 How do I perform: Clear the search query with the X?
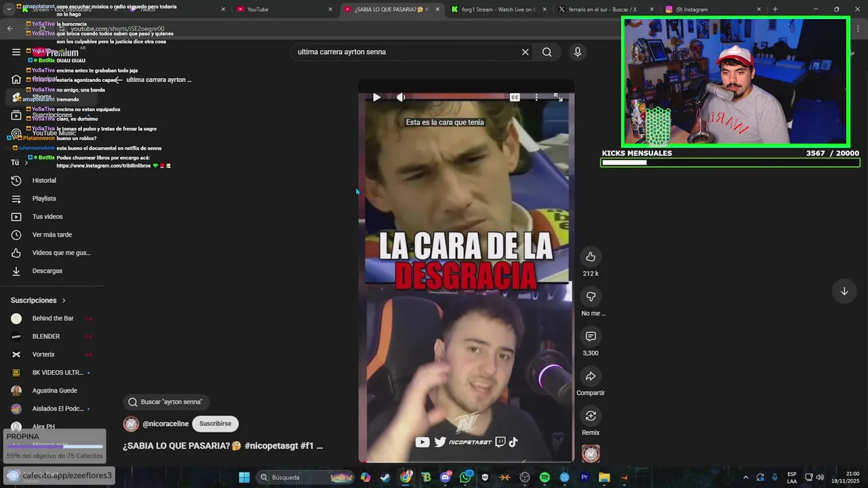(x=525, y=52)
